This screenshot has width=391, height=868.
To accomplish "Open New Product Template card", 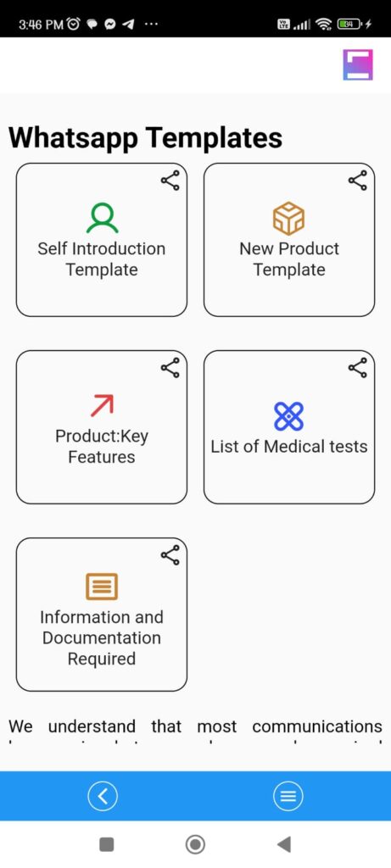I will click(289, 240).
